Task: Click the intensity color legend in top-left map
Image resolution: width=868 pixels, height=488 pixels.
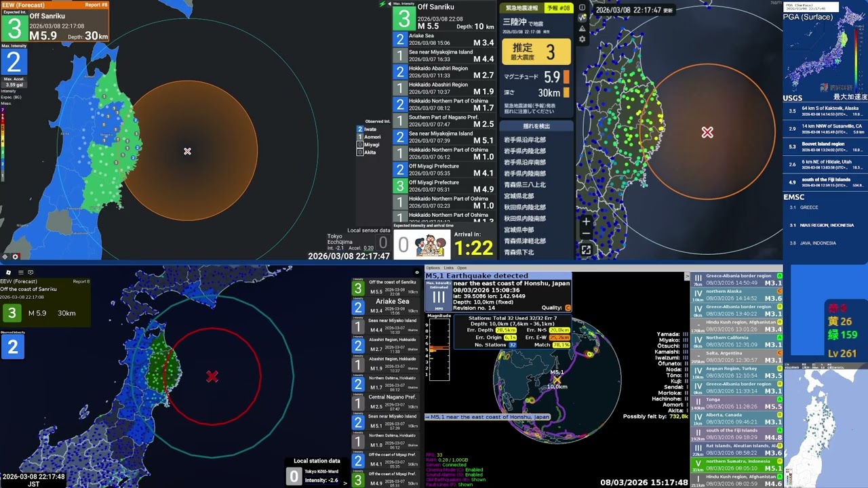Action: pyautogui.click(x=3, y=142)
